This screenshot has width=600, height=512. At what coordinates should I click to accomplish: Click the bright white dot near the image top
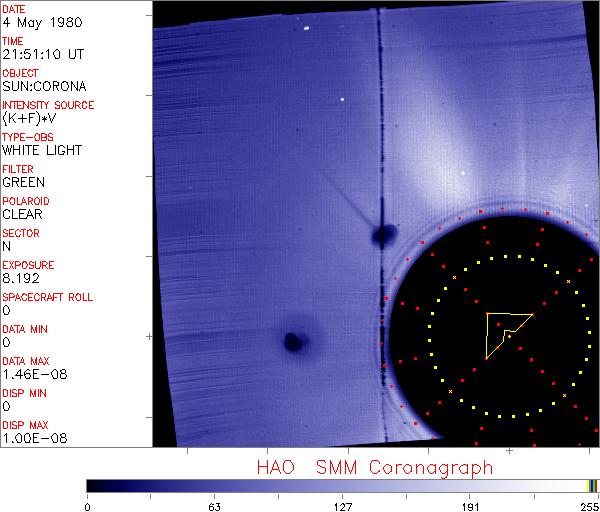pos(343,99)
